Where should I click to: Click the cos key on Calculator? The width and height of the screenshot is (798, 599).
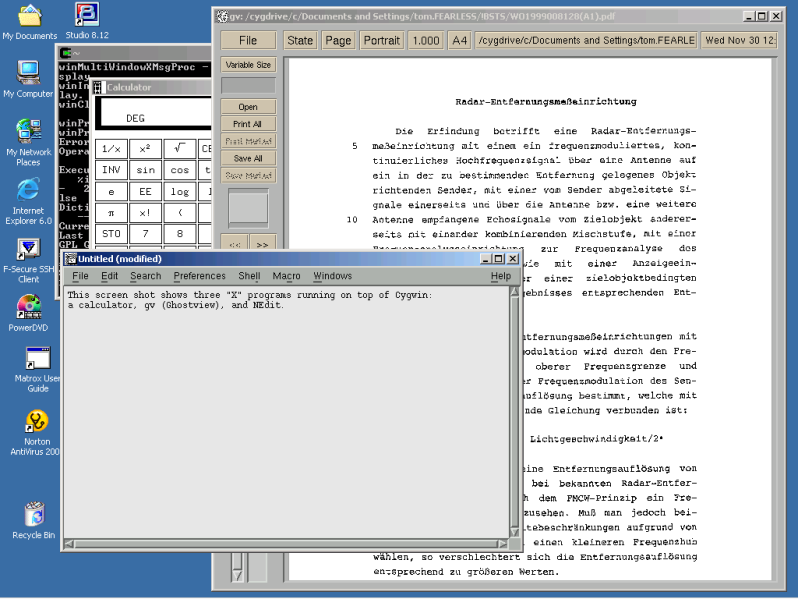click(x=180, y=170)
